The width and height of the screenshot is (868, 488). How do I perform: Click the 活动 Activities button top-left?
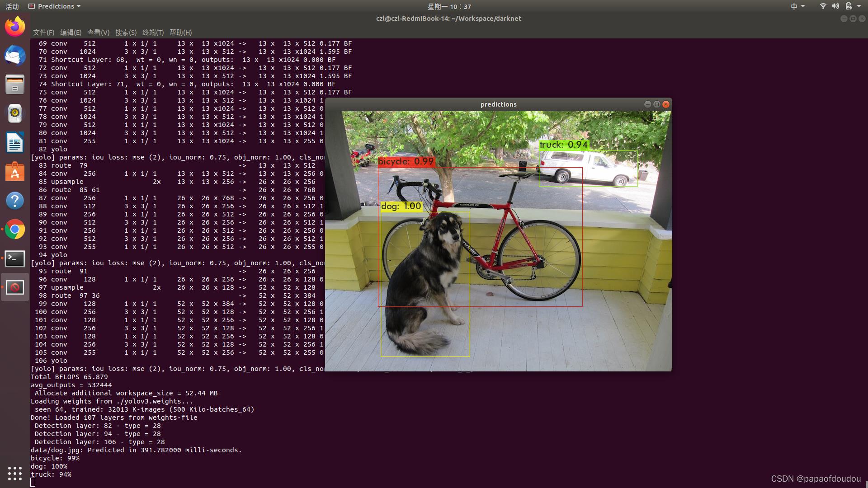point(13,6)
